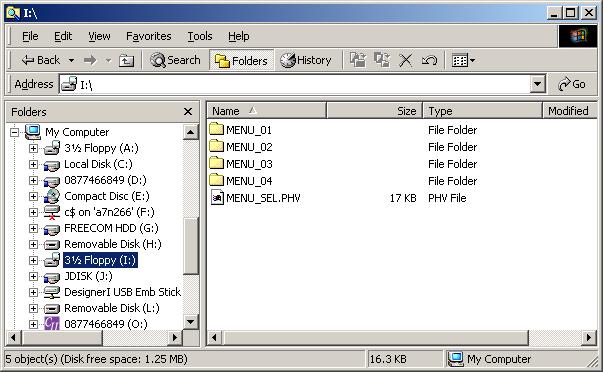Select DesignerI USB Emb Stick icon

(52, 292)
